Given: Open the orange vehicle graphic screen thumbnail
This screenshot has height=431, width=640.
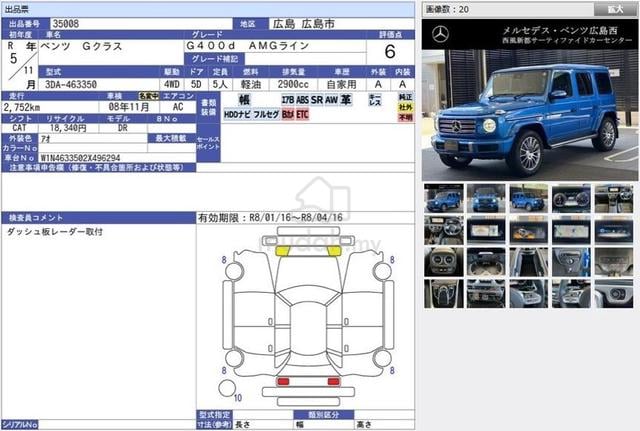Looking at the screenshot, I should [x=529, y=230].
